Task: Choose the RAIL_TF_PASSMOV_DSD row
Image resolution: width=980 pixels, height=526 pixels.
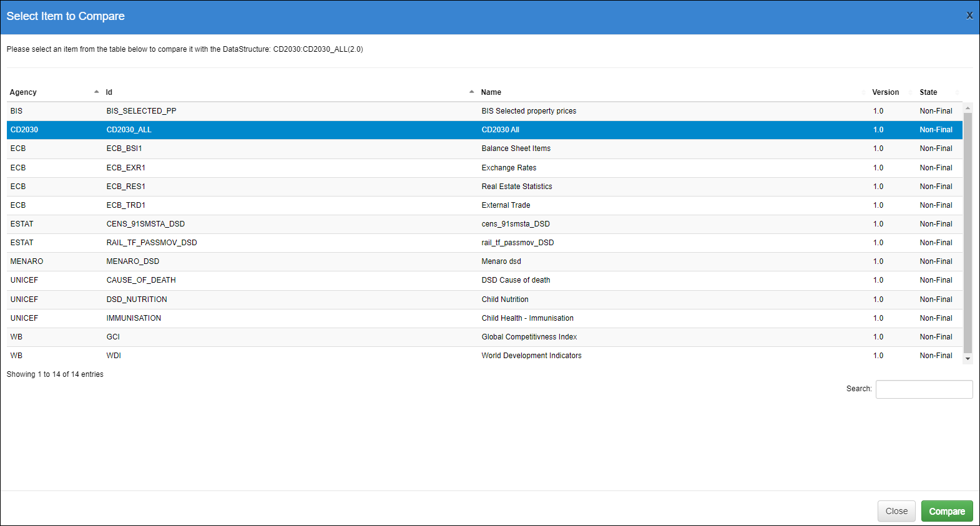Action: pos(152,243)
